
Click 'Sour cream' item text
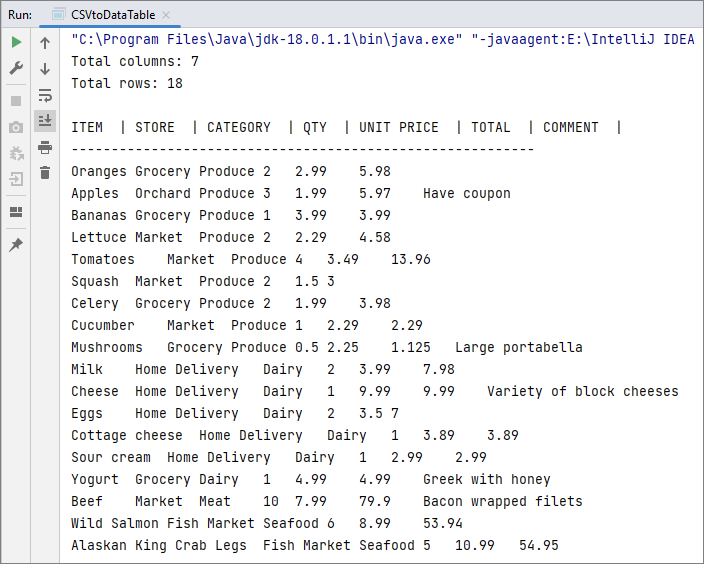[x=111, y=458]
